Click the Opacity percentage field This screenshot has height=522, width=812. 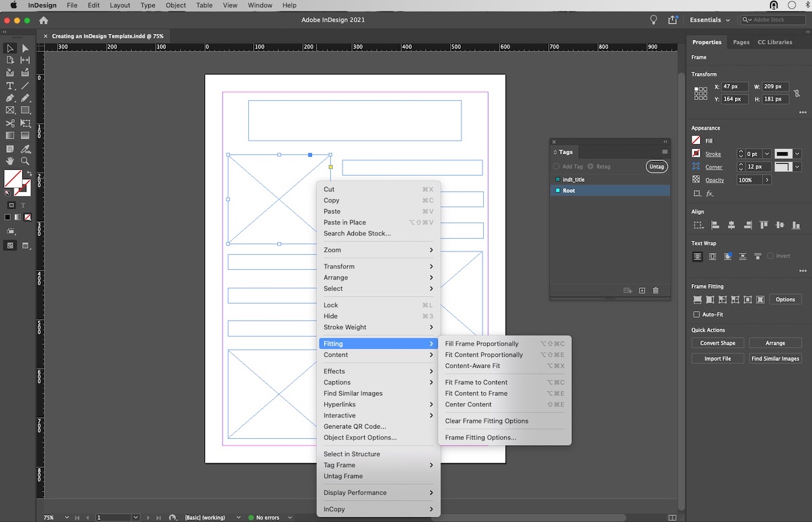750,180
